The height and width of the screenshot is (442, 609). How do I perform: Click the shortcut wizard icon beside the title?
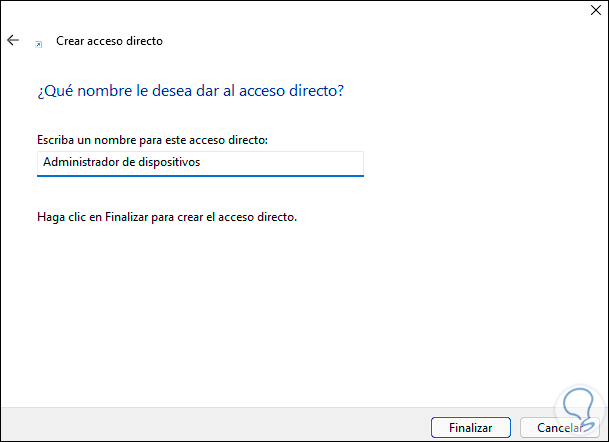point(39,44)
